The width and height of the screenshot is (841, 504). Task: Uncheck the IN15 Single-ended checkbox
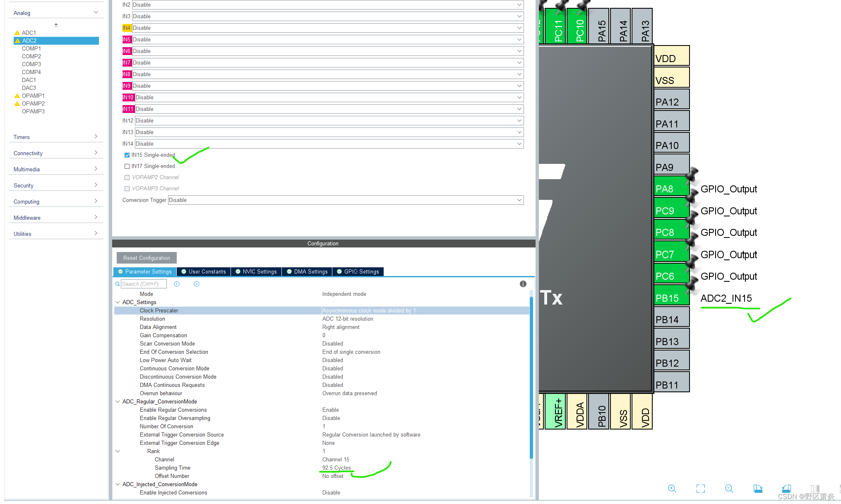(127, 155)
